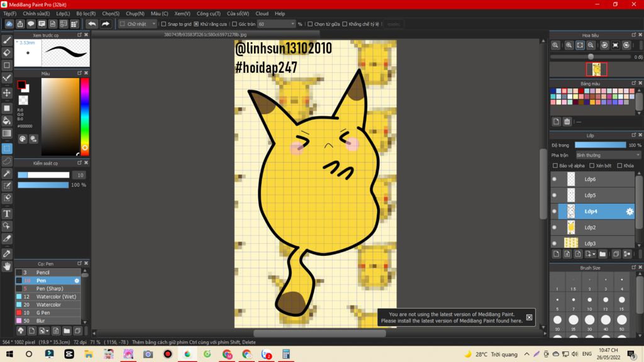Click the Navigator canvas thumbnail

596,69
